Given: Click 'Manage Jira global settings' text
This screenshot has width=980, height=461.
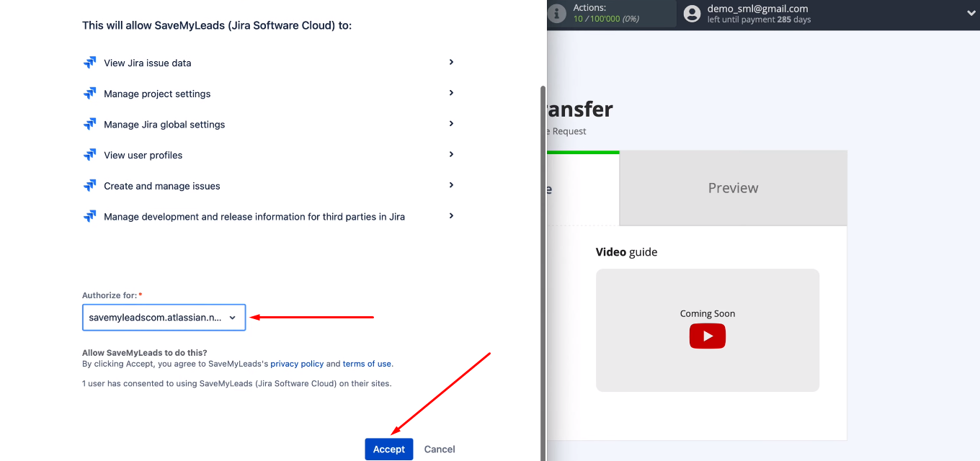Looking at the screenshot, I should point(164,124).
